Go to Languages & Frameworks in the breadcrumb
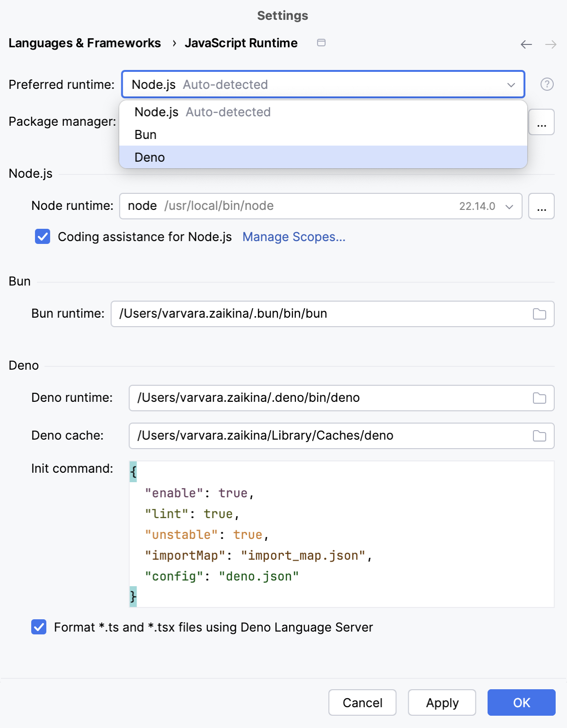The height and width of the screenshot is (728, 567). pyautogui.click(x=85, y=43)
